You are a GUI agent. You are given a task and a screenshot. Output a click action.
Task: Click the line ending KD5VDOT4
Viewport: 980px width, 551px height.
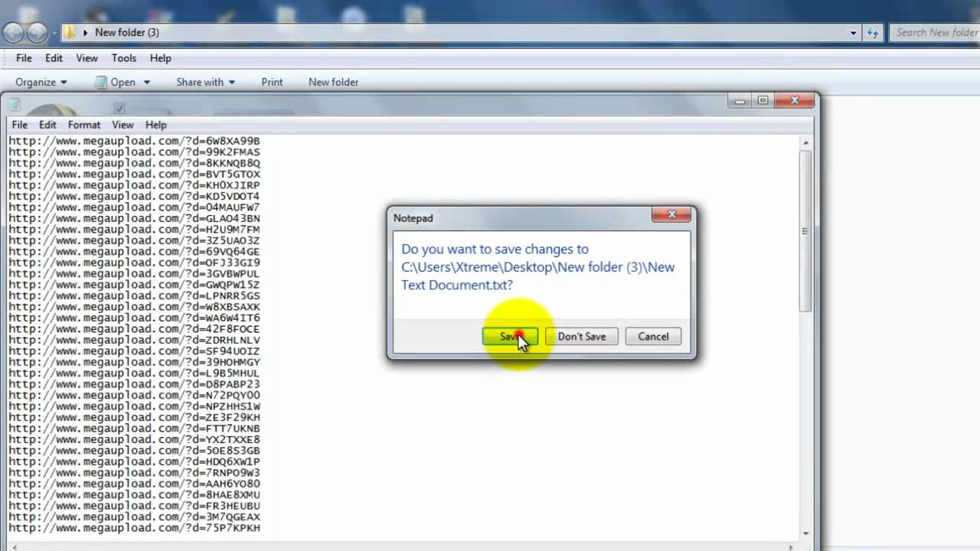134,196
